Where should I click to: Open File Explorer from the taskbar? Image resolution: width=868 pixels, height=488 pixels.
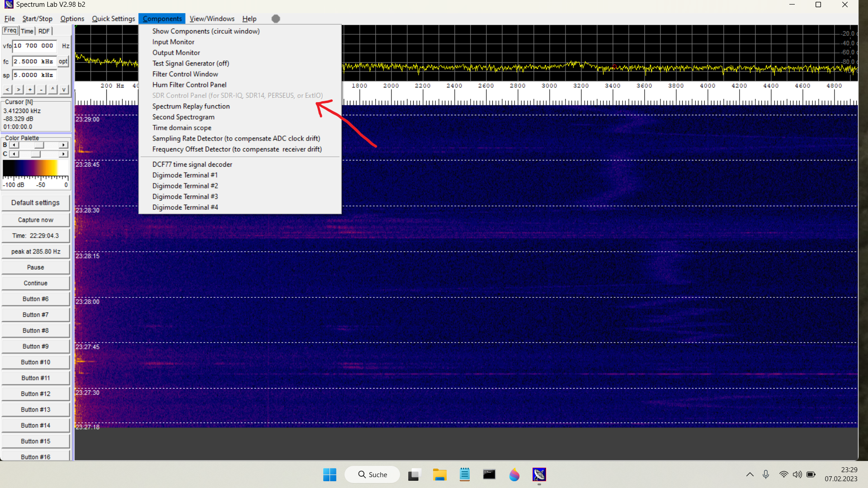(439, 474)
